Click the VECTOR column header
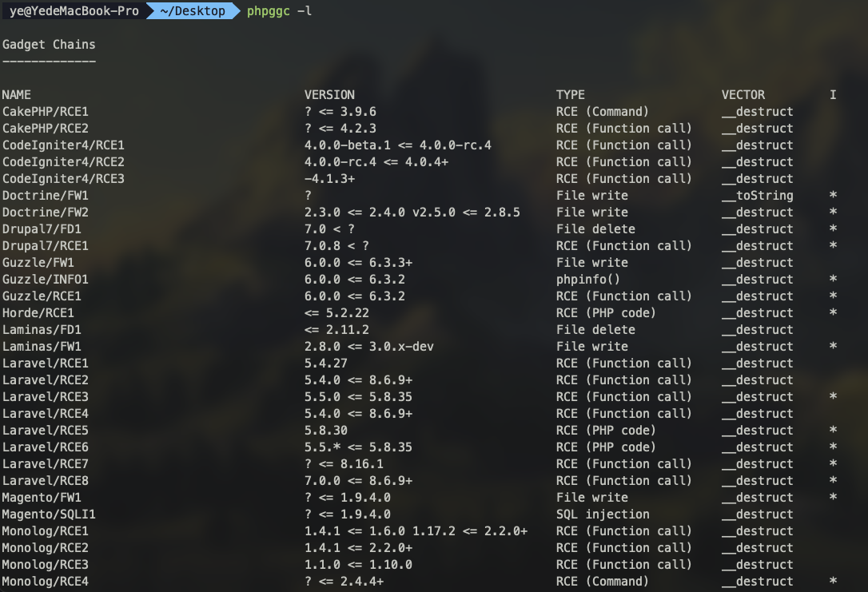868x592 pixels. (743, 95)
